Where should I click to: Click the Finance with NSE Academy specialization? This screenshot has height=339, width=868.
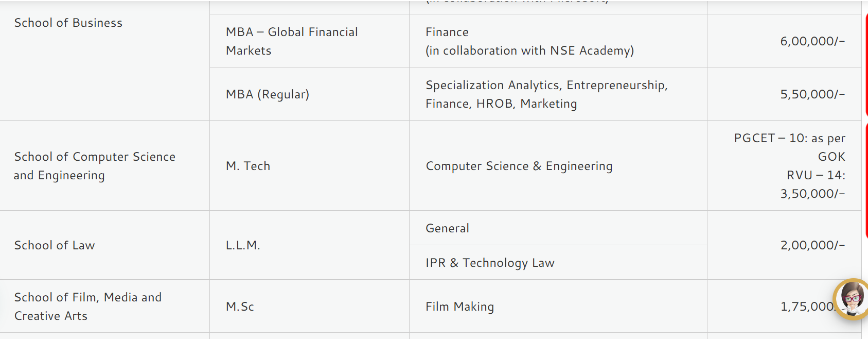tap(530, 41)
